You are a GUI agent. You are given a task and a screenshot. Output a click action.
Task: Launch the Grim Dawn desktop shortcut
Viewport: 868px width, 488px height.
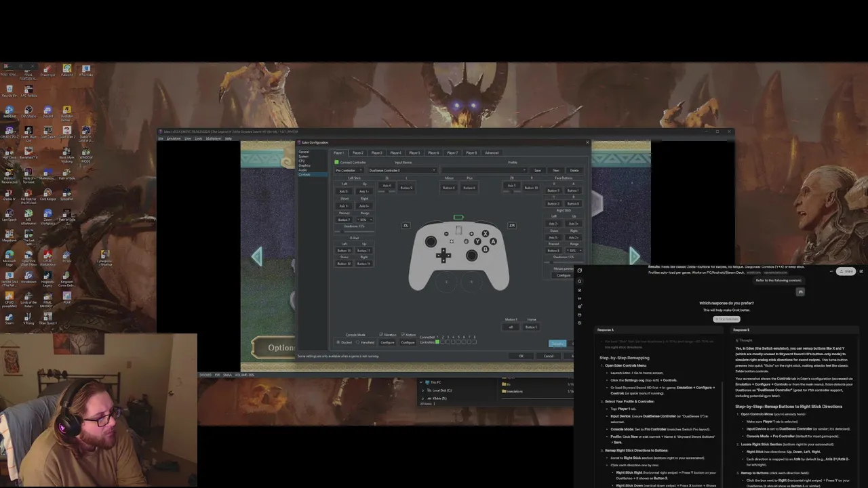[47, 132]
